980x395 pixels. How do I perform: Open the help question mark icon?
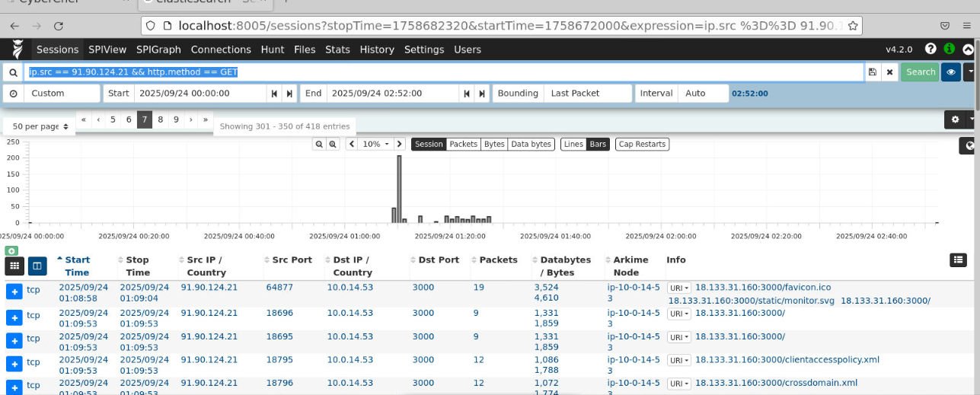click(931, 49)
